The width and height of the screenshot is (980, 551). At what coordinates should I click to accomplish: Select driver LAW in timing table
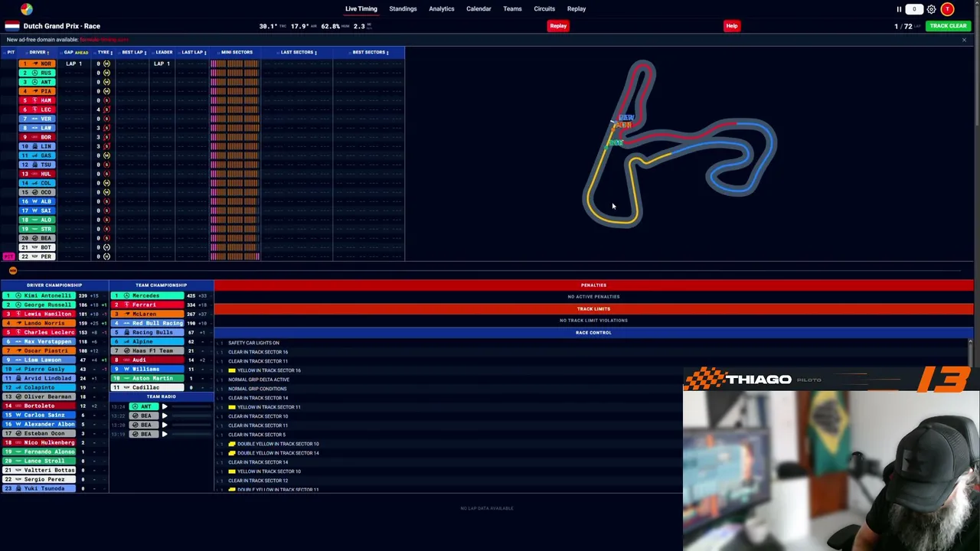pyautogui.click(x=37, y=128)
